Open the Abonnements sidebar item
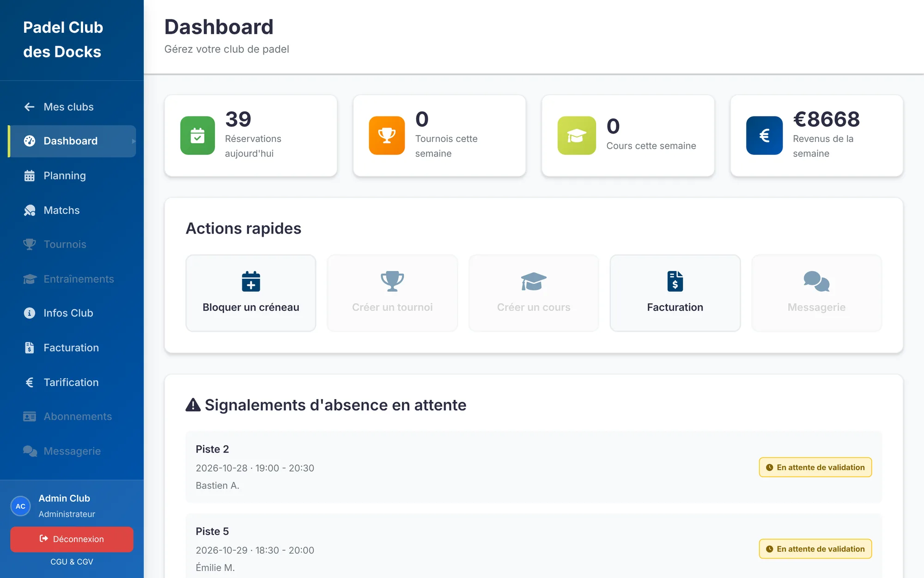924x578 pixels. click(x=72, y=417)
